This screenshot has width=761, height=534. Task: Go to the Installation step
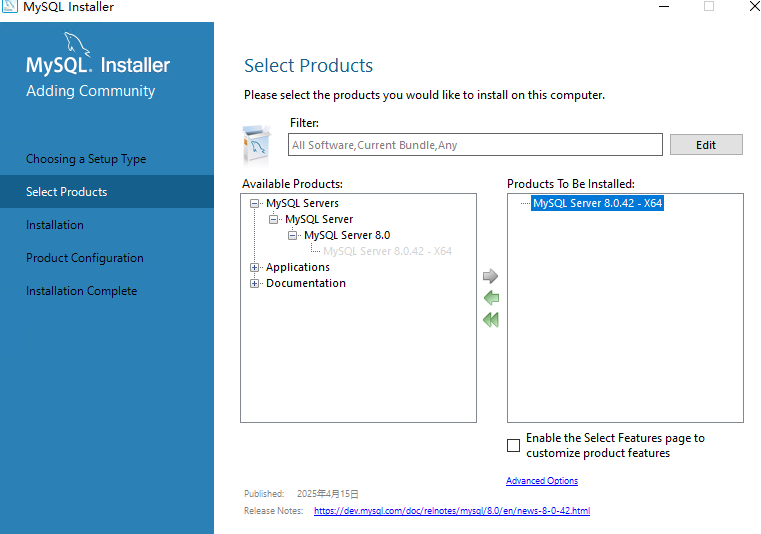tap(55, 225)
